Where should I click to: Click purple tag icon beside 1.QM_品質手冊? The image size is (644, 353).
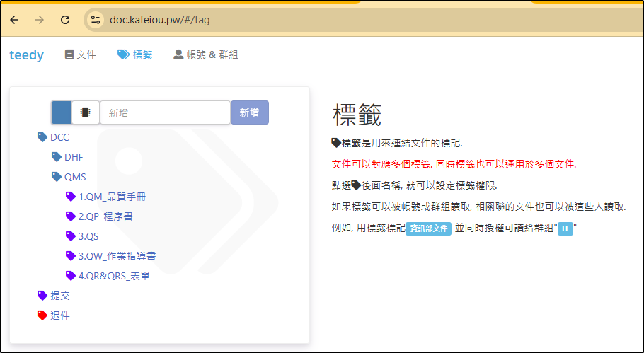pyautogui.click(x=71, y=196)
